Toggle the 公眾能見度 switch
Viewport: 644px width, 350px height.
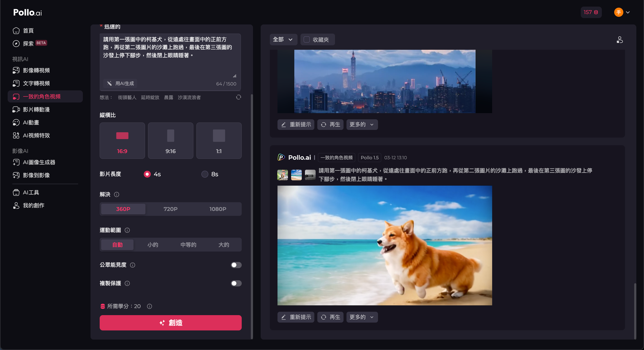(236, 265)
